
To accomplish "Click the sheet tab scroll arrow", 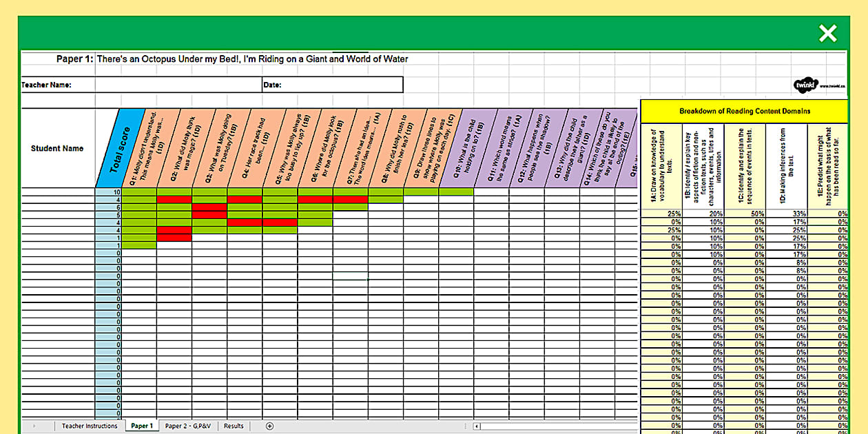I will click(x=33, y=426).
